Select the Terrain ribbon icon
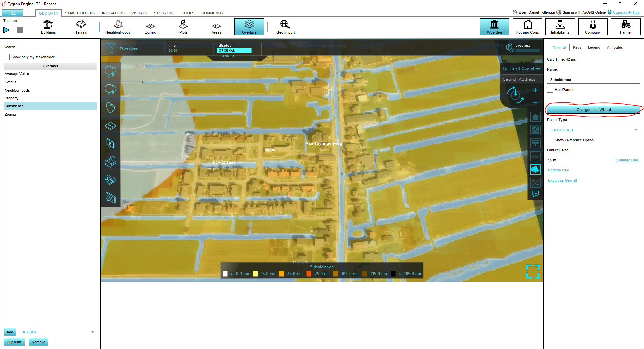This screenshot has width=644, height=349. [81, 27]
